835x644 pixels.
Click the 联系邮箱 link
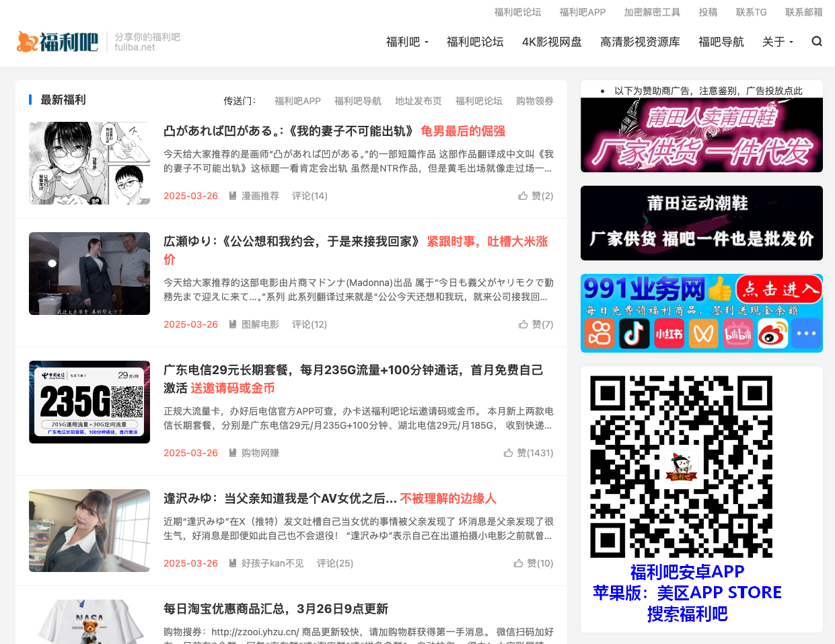(x=804, y=12)
